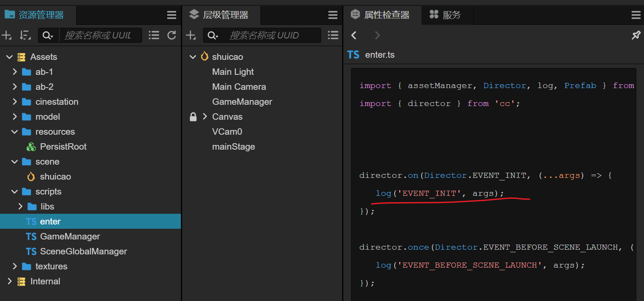Toggle the lock on Canvas node
Viewport: 644px width, 301px height.
click(x=193, y=117)
